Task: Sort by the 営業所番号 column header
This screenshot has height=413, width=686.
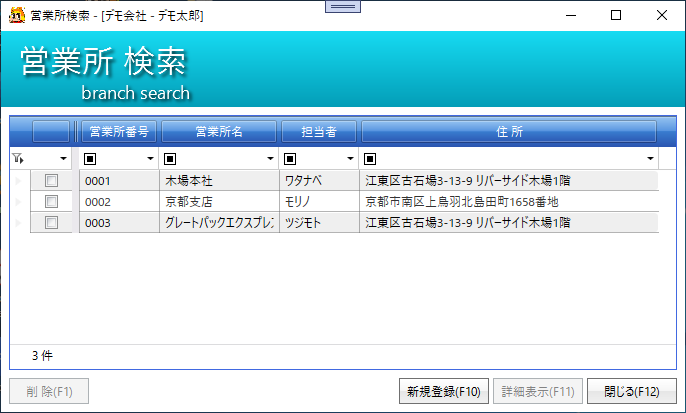Action: (x=119, y=131)
